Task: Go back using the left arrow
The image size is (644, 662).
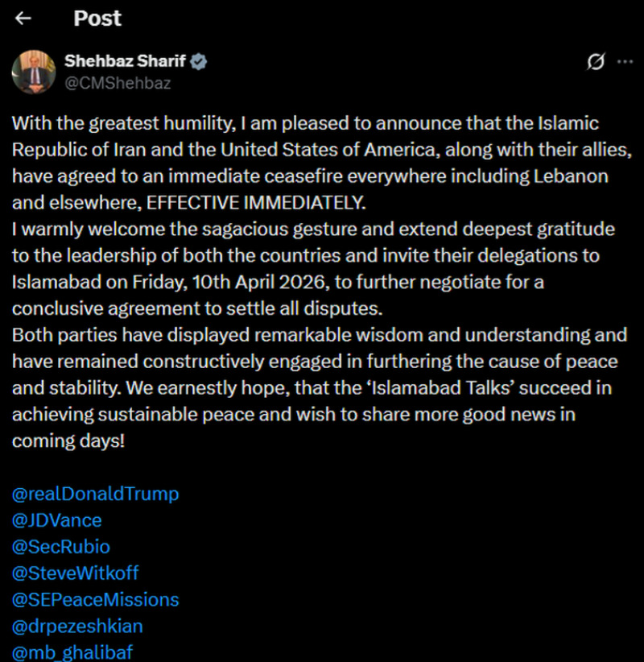Action: (23, 19)
